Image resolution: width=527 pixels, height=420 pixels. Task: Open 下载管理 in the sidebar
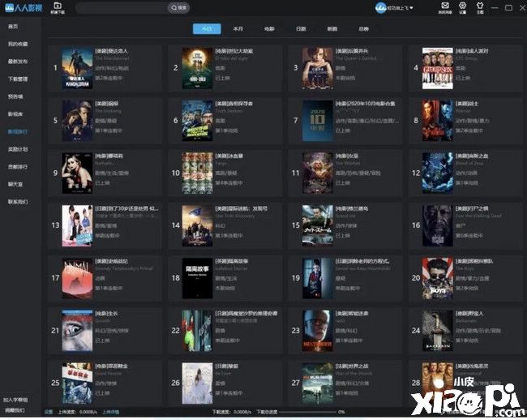click(x=18, y=79)
